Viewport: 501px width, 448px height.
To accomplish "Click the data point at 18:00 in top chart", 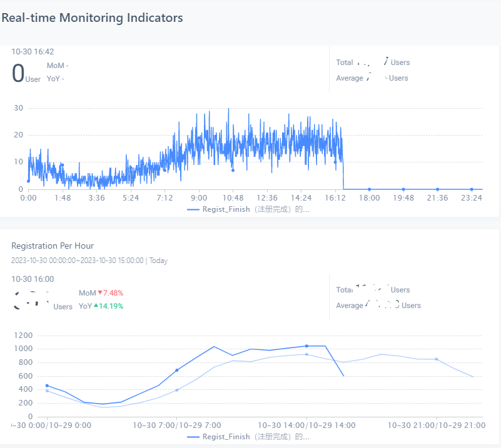I will click(369, 189).
